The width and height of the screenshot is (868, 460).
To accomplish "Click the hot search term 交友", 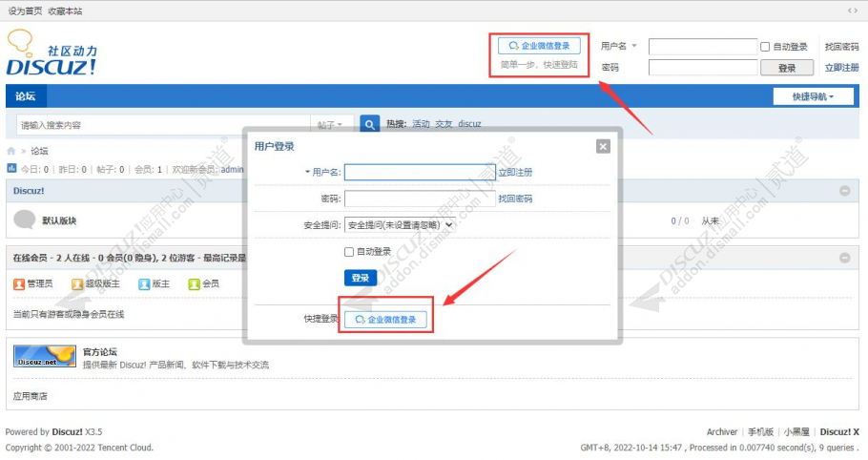I will pyautogui.click(x=444, y=124).
